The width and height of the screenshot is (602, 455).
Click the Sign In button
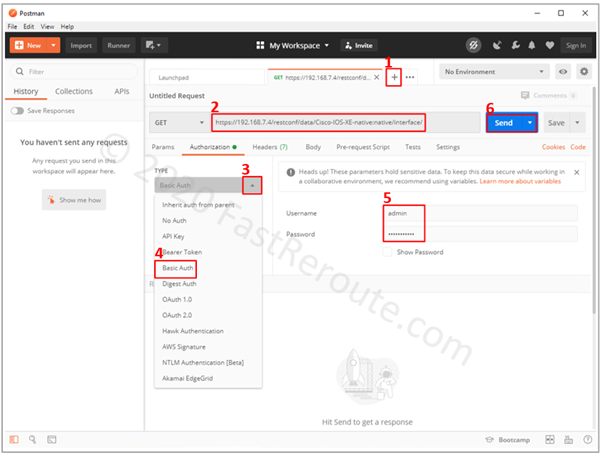576,45
